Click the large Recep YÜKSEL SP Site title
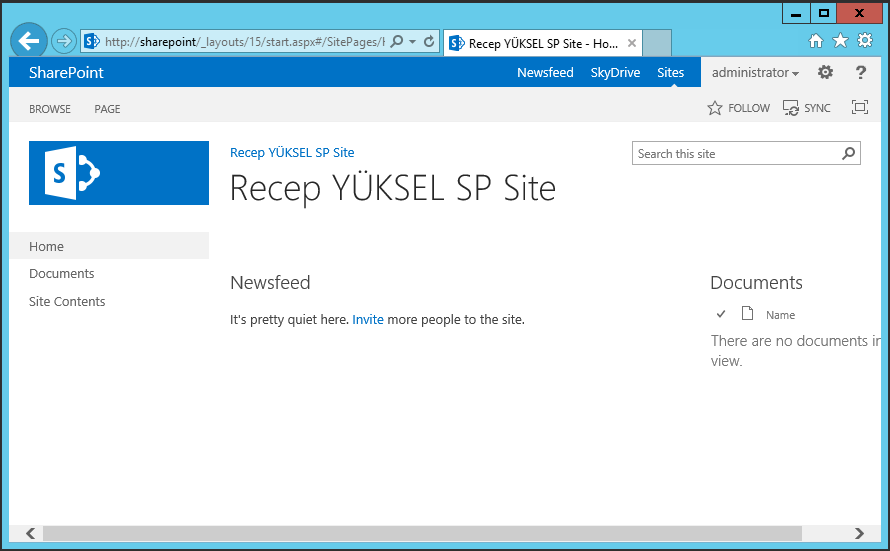The height and width of the screenshot is (551, 890). (393, 188)
